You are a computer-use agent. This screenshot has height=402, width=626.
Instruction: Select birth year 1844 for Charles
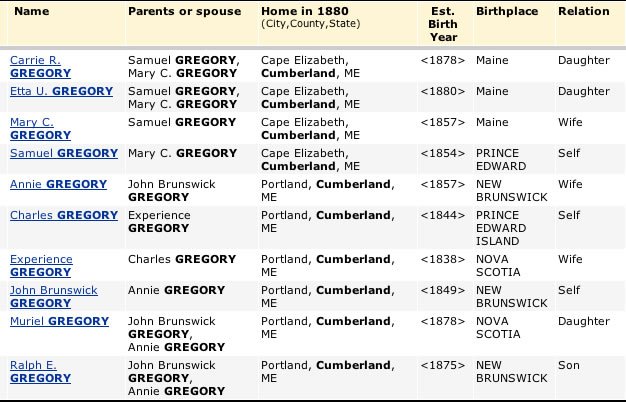pyautogui.click(x=443, y=215)
